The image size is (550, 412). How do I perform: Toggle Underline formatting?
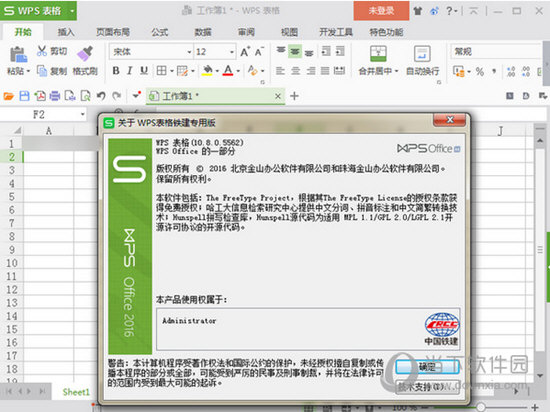point(144,71)
